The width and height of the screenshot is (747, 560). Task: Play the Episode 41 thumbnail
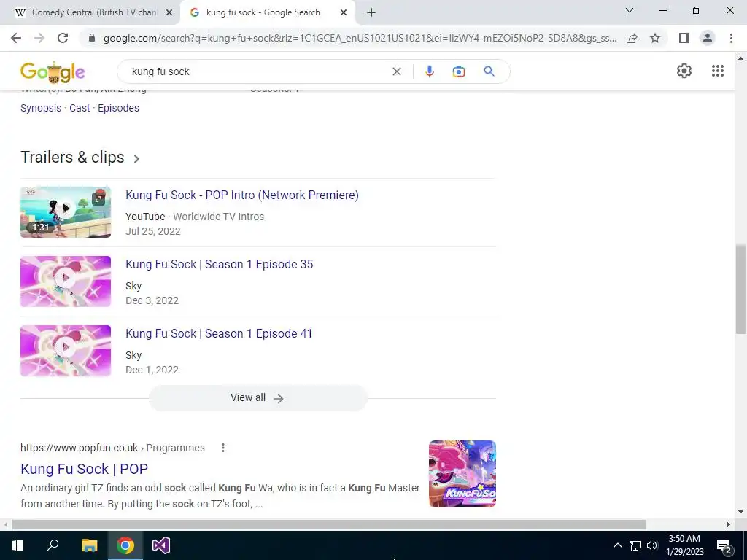click(x=66, y=351)
